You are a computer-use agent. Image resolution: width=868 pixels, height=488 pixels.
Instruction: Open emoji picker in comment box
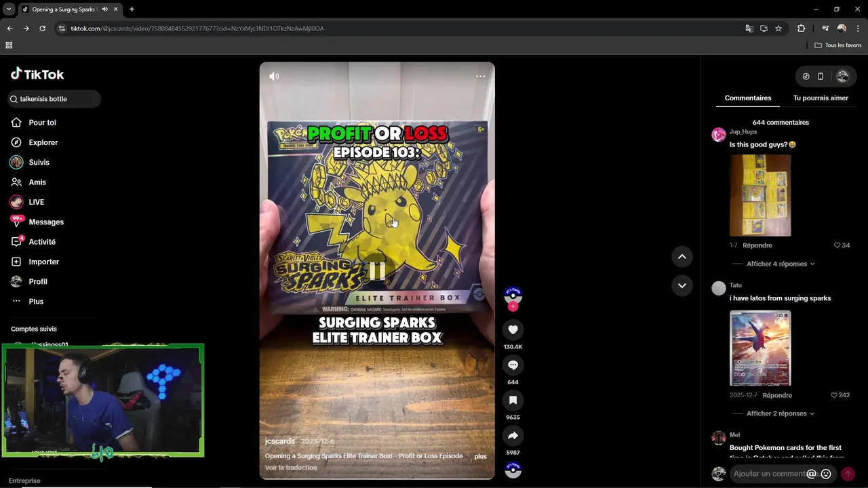826,474
